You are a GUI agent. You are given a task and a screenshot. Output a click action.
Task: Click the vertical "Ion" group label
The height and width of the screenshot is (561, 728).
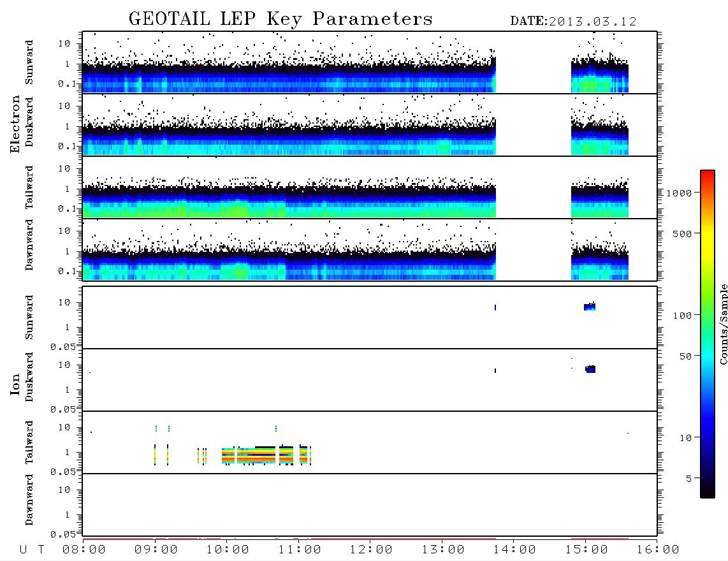point(15,384)
